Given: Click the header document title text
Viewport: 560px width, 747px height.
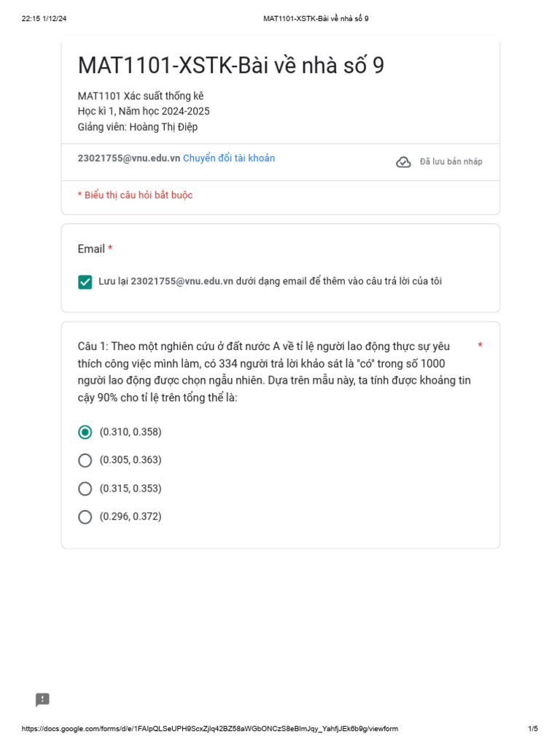Looking at the screenshot, I should tap(316, 18).
